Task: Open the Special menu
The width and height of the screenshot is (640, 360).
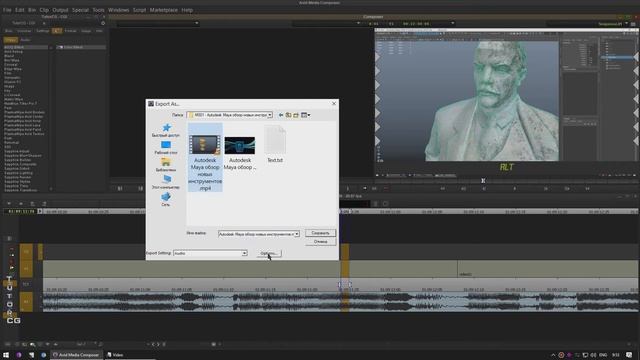Action: (x=80, y=10)
